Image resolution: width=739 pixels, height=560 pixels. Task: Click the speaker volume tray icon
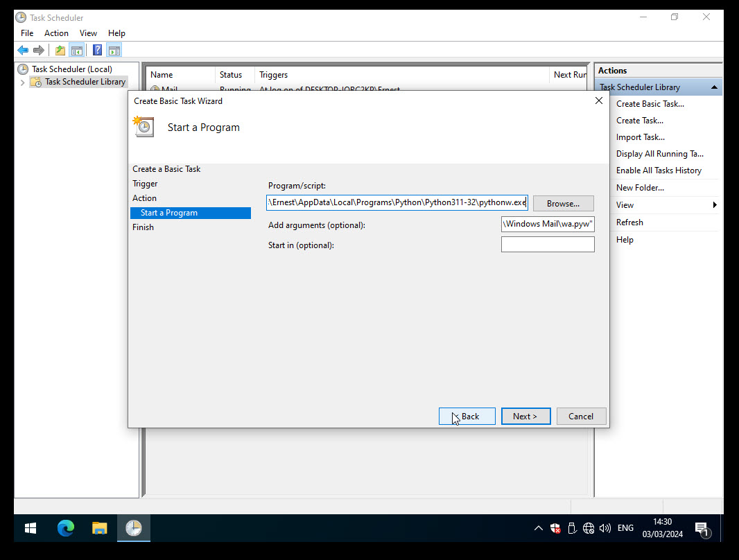[605, 528]
